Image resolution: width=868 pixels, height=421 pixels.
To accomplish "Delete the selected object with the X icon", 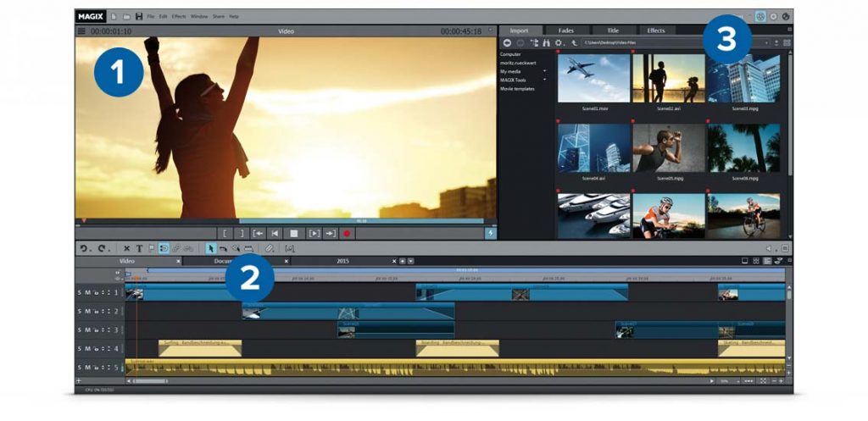I will click(127, 249).
